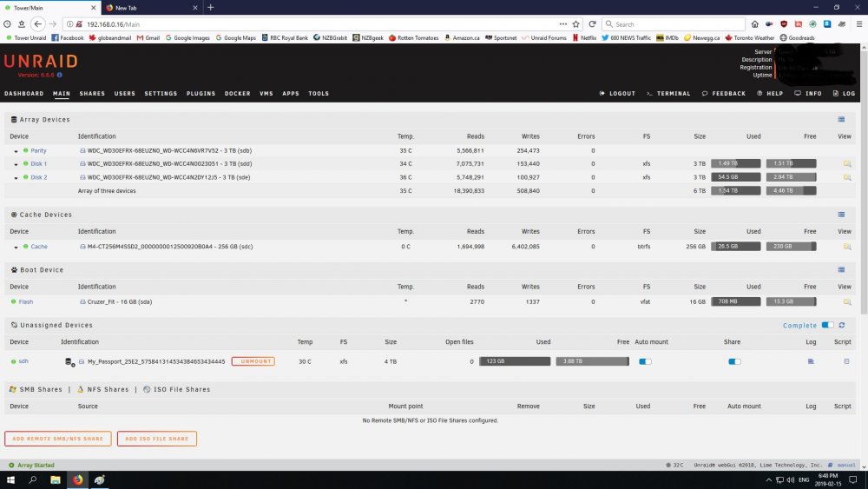
Task: Open the system Log
Action: point(845,94)
